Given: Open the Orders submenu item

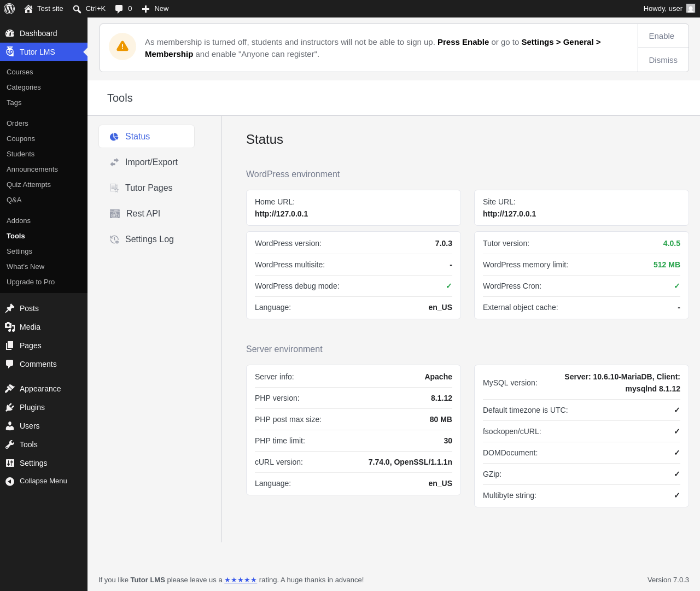Looking at the screenshot, I should [17, 124].
